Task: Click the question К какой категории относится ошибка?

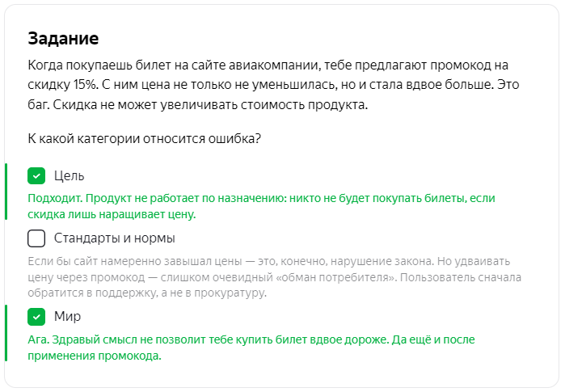Action: point(144,139)
